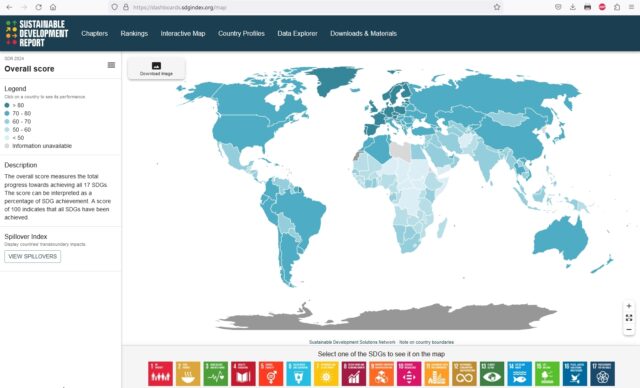Select the SDG 1 No Poverty icon
Image resolution: width=640 pixels, height=388 pixels.
pos(160,373)
